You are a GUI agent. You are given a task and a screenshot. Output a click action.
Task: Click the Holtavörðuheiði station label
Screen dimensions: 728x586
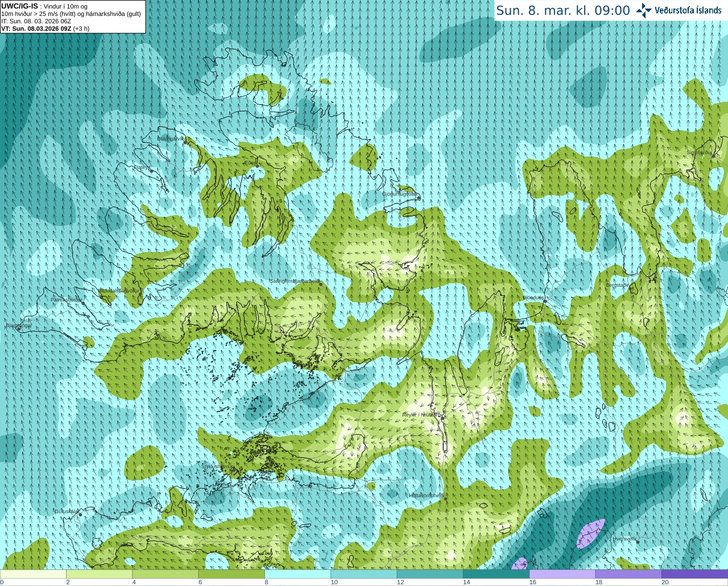pos(426,496)
